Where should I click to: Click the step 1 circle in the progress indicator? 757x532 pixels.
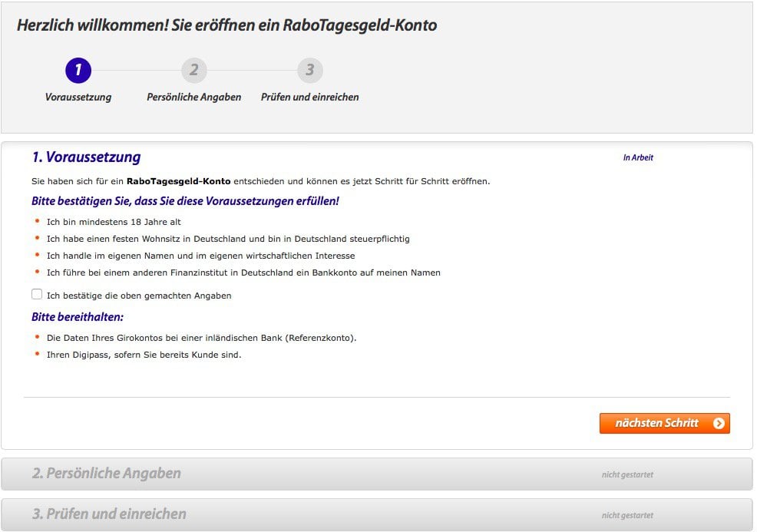[78, 71]
